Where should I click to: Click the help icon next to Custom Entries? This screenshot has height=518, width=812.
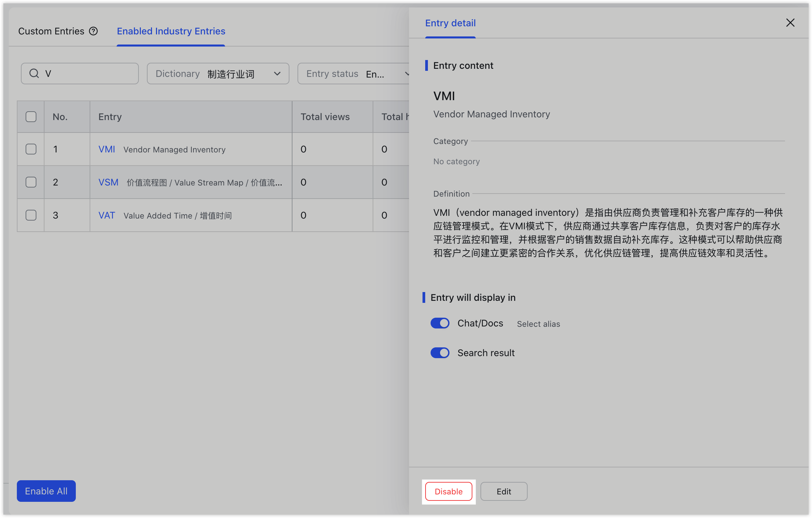(x=93, y=31)
